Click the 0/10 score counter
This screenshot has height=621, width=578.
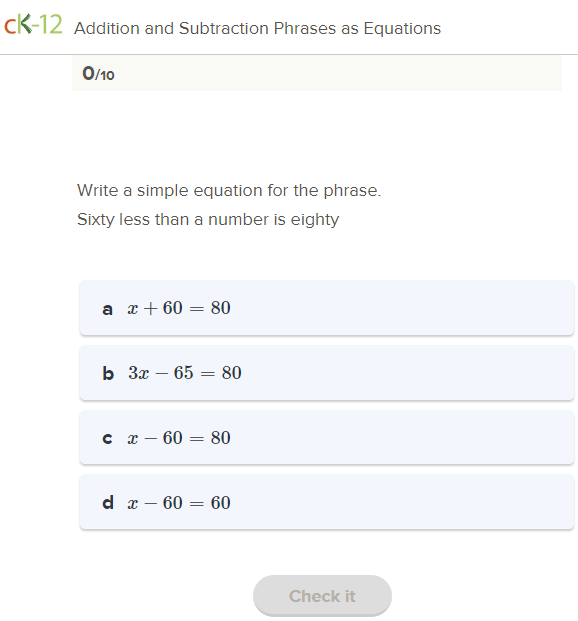click(98, 74)
